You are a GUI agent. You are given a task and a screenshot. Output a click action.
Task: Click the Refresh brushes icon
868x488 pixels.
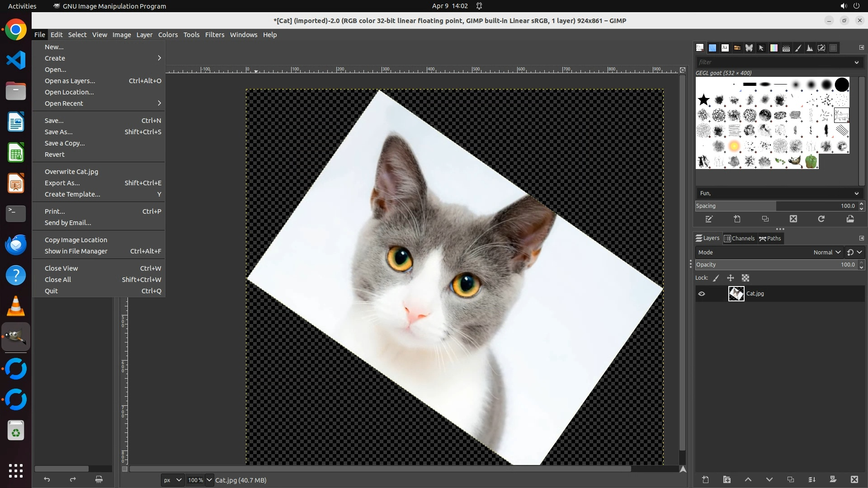(821, 219)
